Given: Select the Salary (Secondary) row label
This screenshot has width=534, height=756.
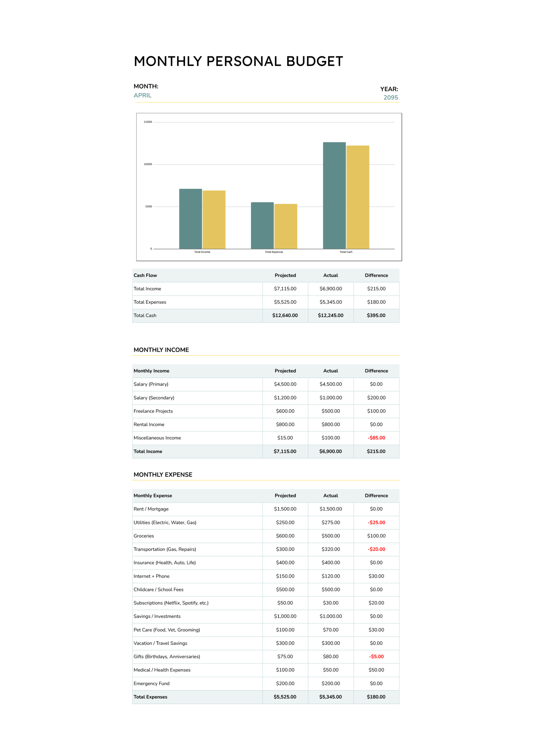Looking at the screenshot, I should point(154,398).
